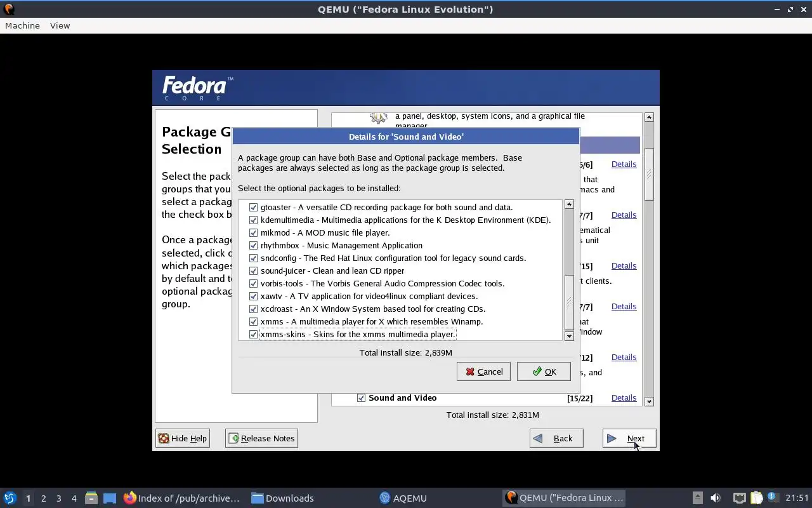
Task: Click Cancel in the details dialog
Action: (483, 371)
